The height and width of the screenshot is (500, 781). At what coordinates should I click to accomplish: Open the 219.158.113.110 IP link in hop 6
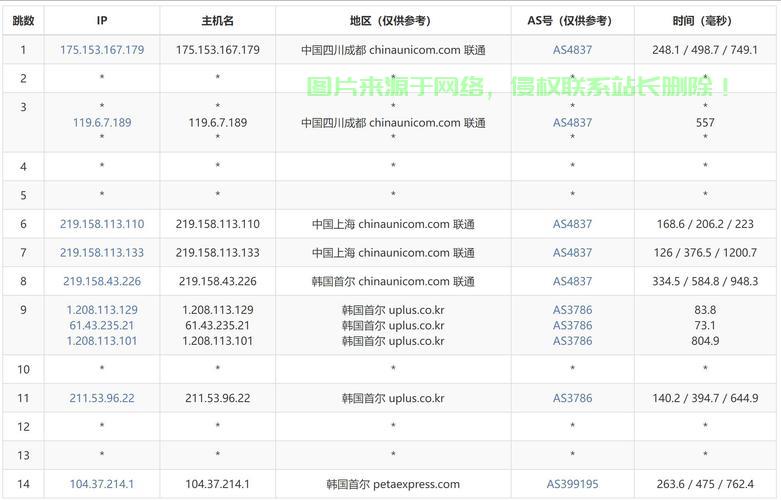pyautogui.click(x=102, y=225)
